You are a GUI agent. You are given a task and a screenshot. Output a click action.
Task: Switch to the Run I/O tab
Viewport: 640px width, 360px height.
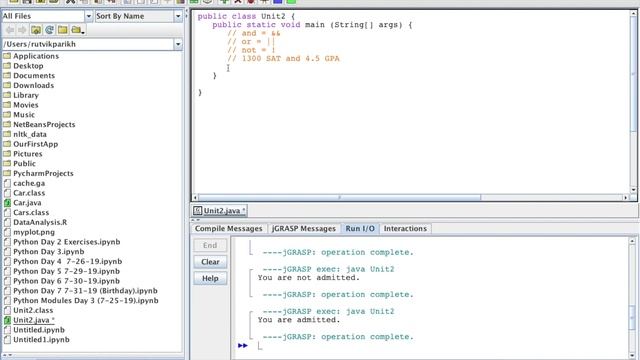coord(360,229)
